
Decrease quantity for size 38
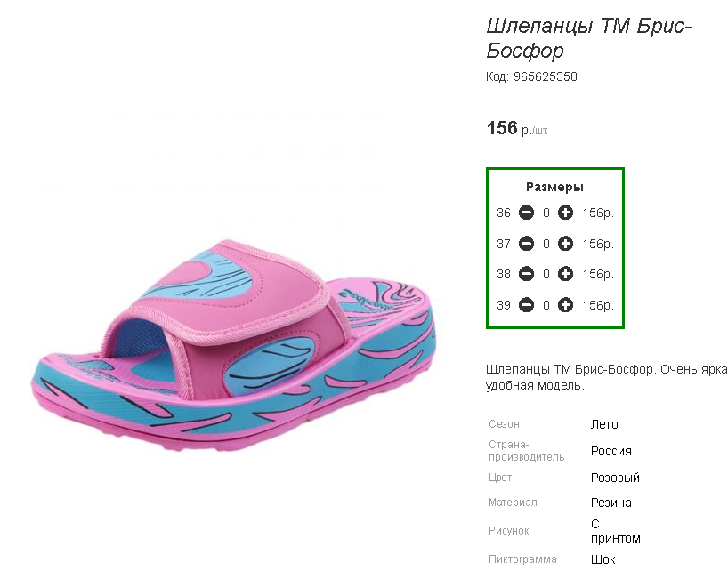click(527, 274)
